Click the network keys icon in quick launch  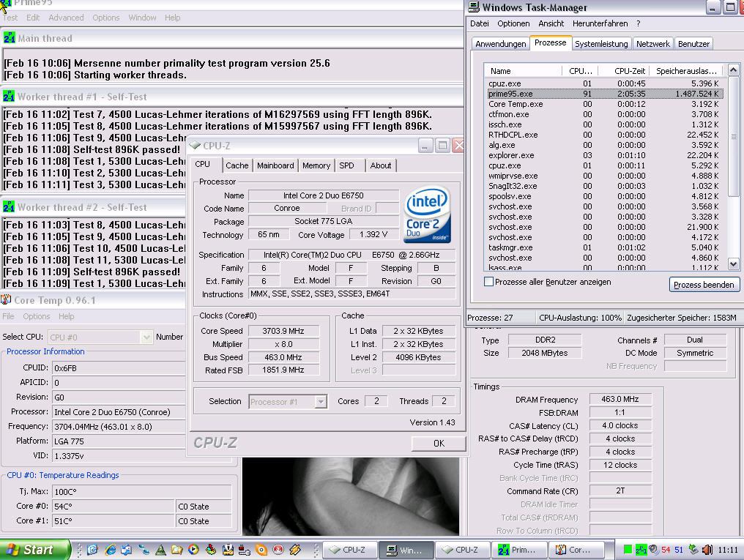click(245, 550)
